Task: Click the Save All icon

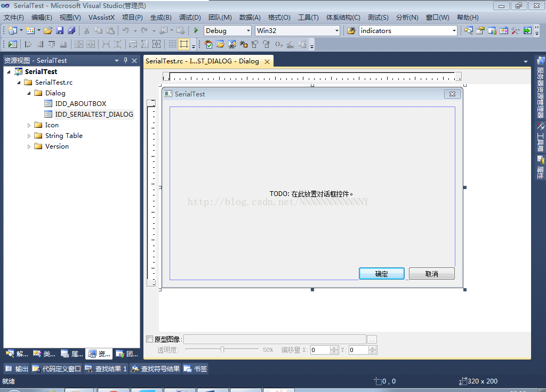Action: pos(71,30)
